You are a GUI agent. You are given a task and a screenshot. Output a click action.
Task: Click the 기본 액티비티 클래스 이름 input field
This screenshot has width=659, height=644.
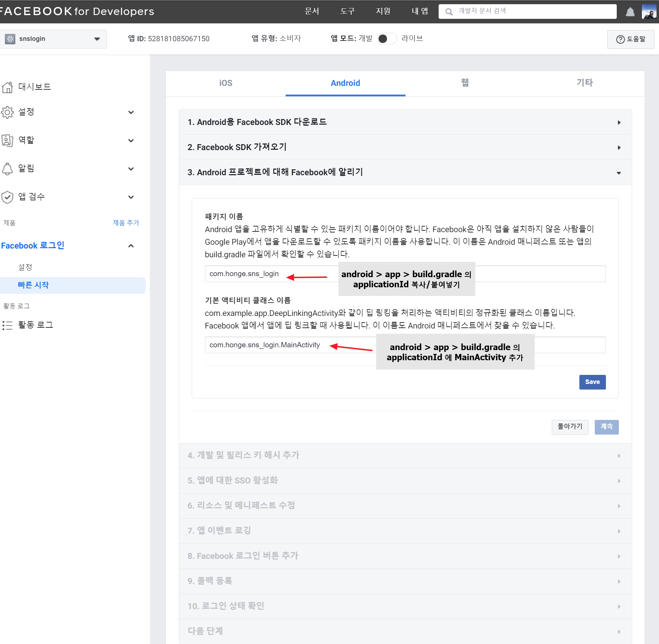[x=405, y=345]
